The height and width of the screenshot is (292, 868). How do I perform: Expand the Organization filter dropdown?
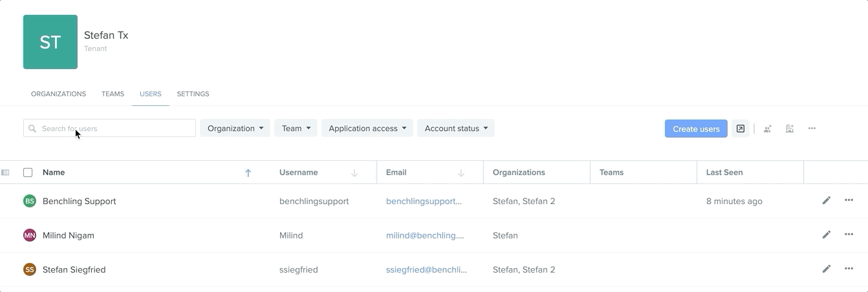pos(235,128)
